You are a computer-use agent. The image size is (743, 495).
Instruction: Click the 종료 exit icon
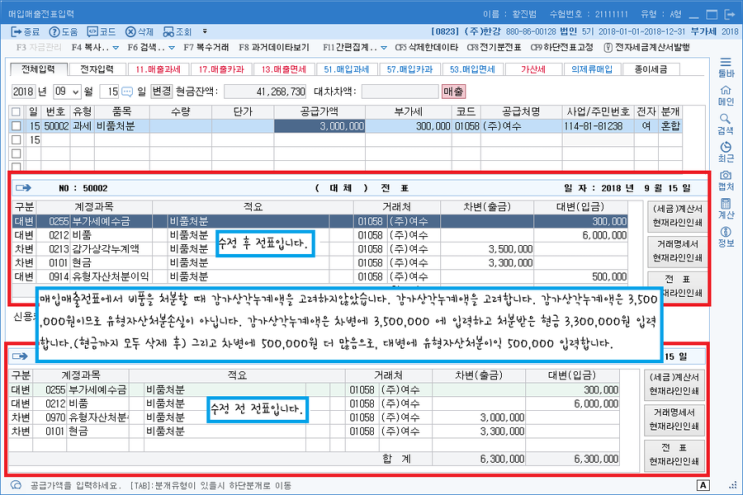tap(17, 32)
